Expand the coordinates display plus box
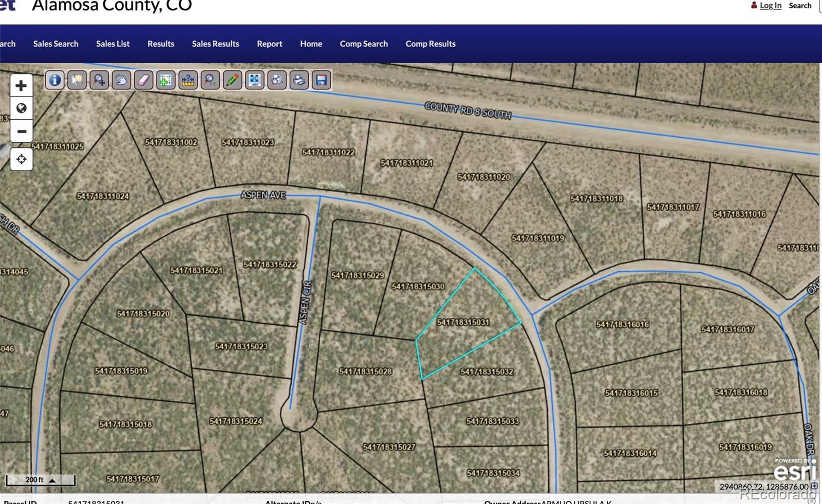Screen dimensions: 822x504 pos(814,486)
